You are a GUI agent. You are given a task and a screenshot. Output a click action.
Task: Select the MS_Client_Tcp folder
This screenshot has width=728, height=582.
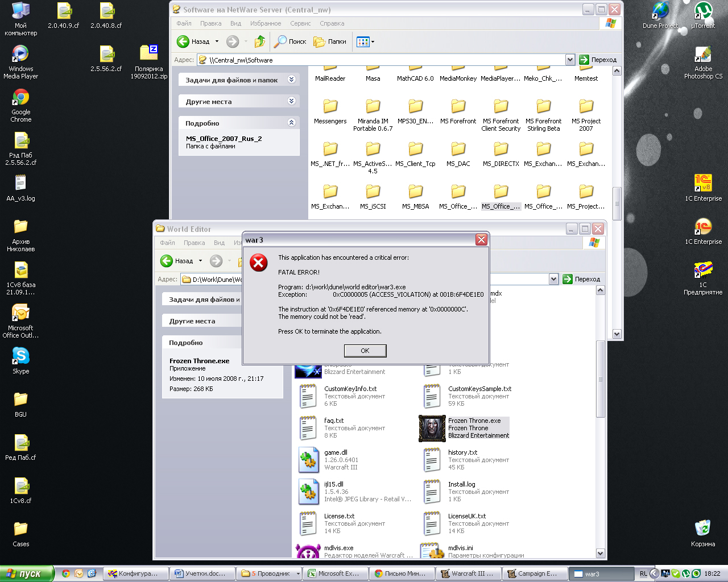pyautogui.click(x=416, y=155)
